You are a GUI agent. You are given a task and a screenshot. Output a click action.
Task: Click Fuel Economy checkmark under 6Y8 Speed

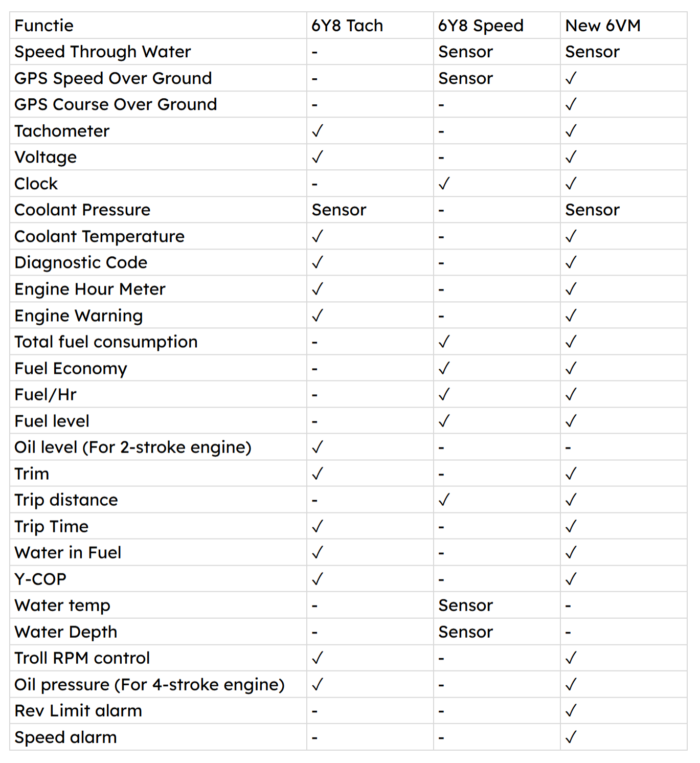444,368
